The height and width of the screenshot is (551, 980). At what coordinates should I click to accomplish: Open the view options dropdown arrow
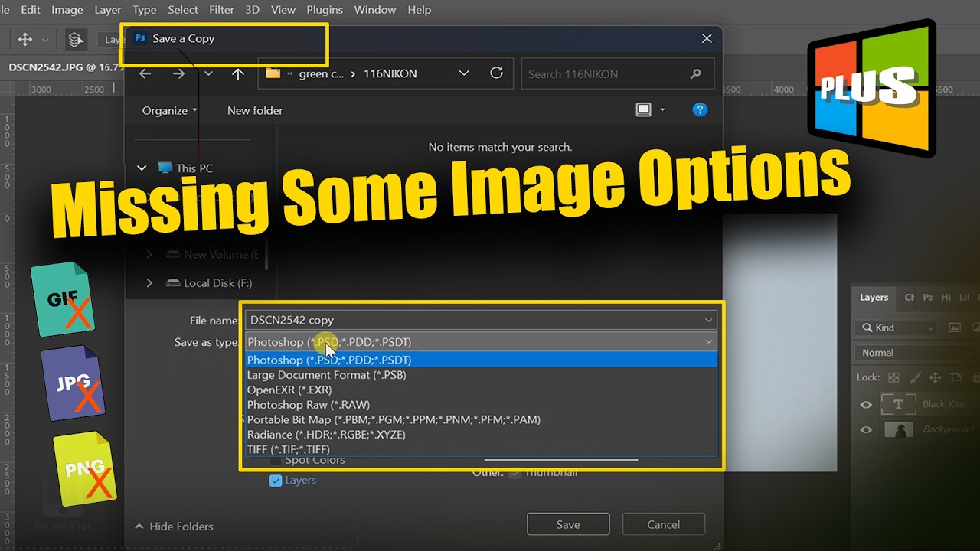point(662,110)
